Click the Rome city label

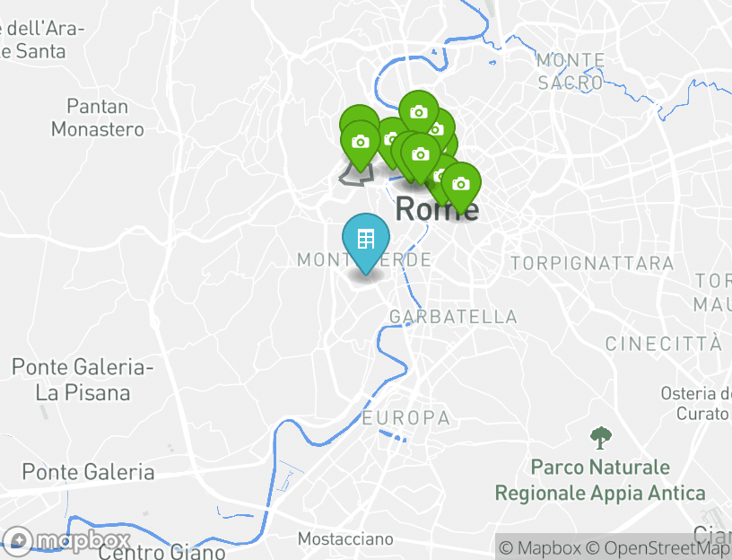[438, 208]
